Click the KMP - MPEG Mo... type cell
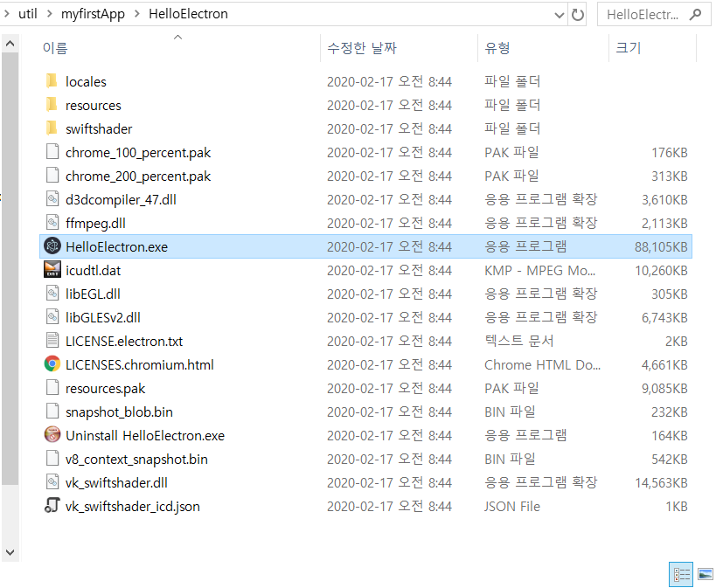This screenshot has width=723, height=588. [540, 271]
